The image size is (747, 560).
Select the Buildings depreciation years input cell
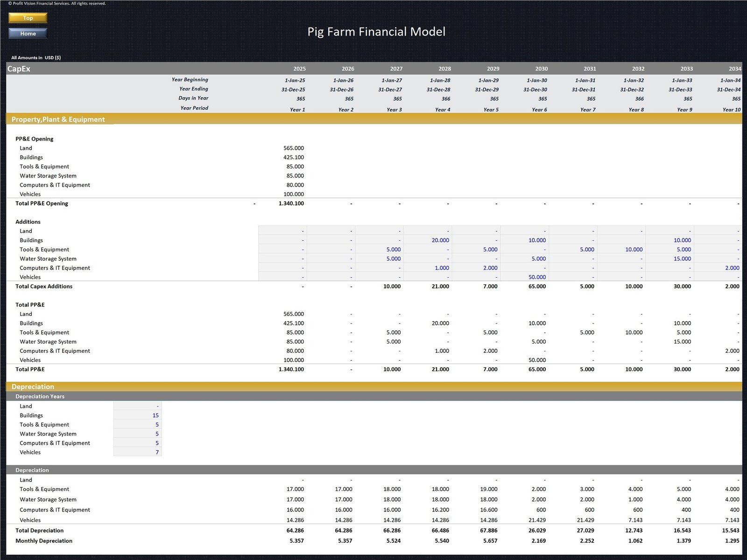pos(138,415)
